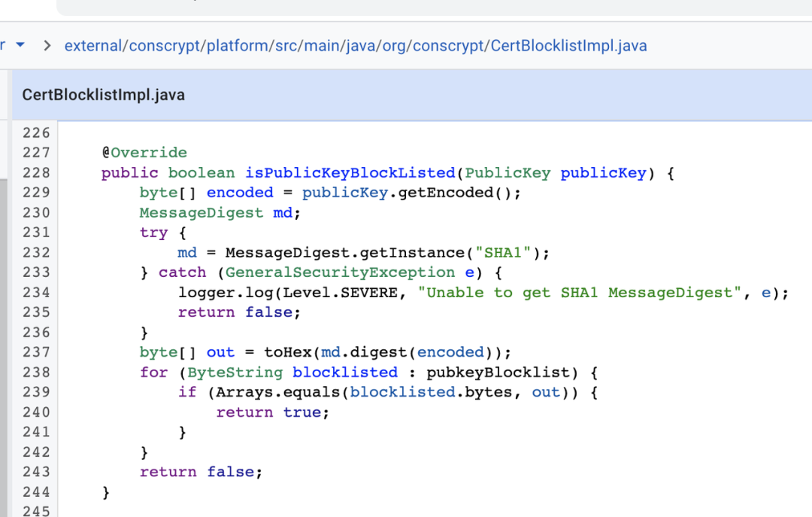The image size is (812, 517).
Task: Navigate to the 'src' breadcrumb segment
Action: point(286,46)
